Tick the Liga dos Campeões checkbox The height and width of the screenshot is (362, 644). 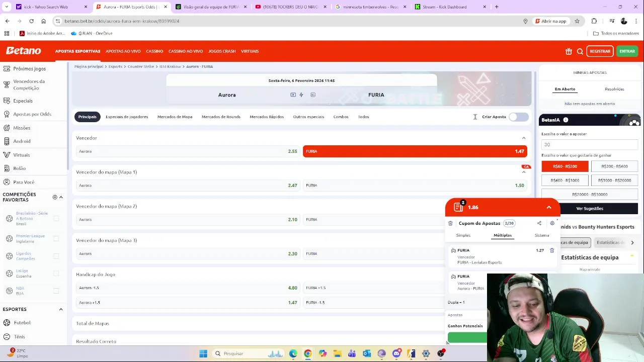[x=56, y=256]
